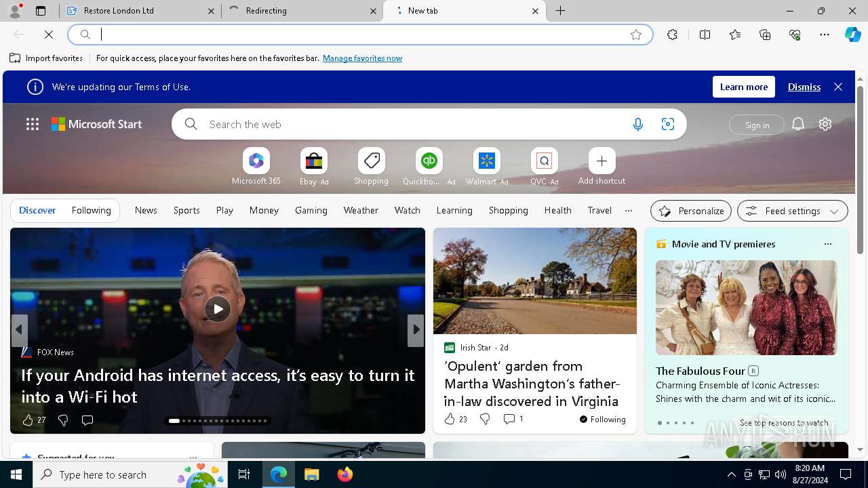This screenshot has width=868, height=488.
Task: Dislike the Martha Washington garden article
Action: pos(485,420)
